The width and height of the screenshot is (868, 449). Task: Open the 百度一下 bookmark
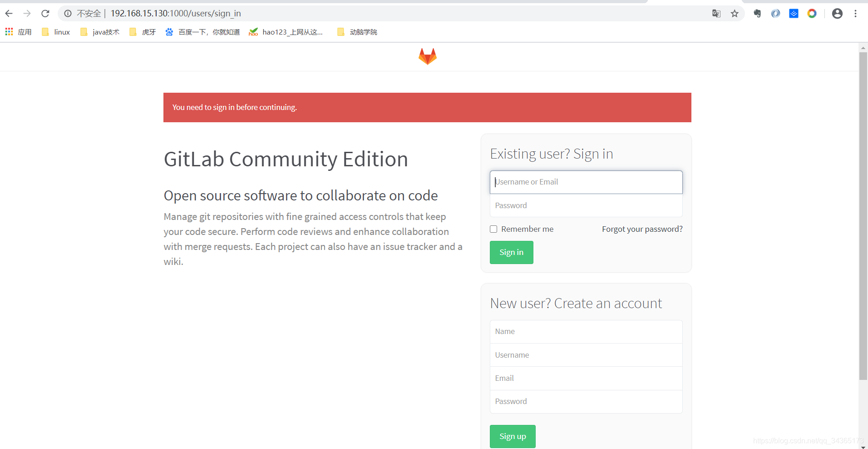202,32
